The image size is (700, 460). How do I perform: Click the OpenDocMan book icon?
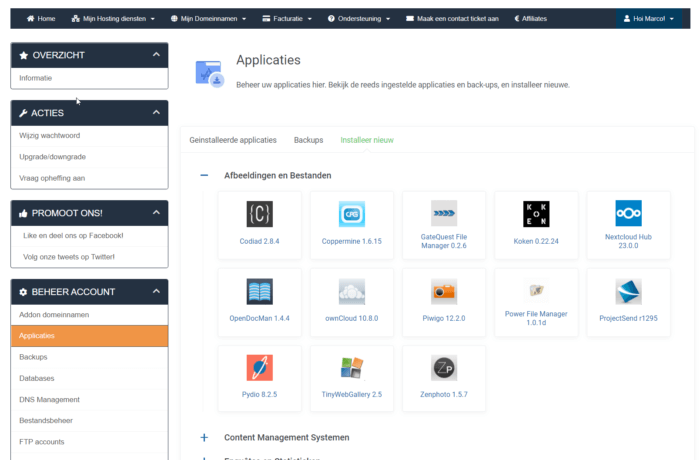[259, 292]
